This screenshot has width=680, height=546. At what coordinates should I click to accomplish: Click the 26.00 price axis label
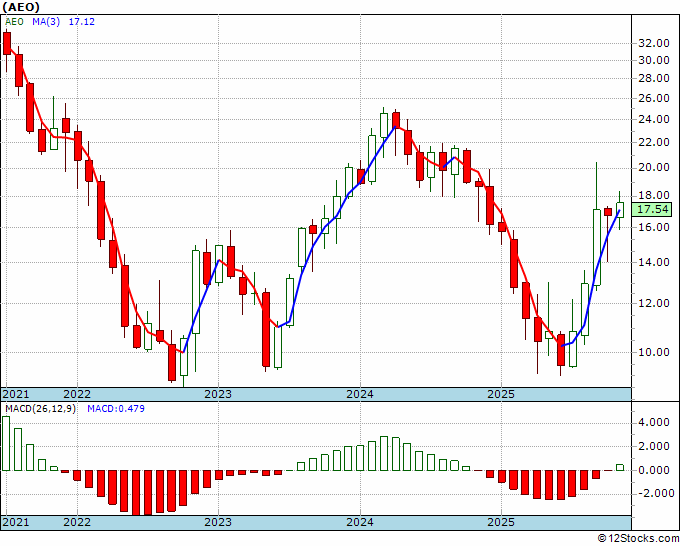tap(654, 98)
